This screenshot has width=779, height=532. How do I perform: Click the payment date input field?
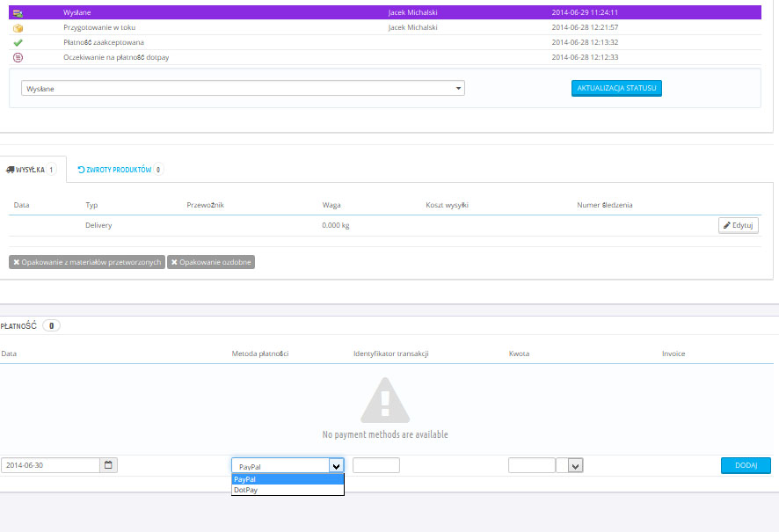click(51, 465)
